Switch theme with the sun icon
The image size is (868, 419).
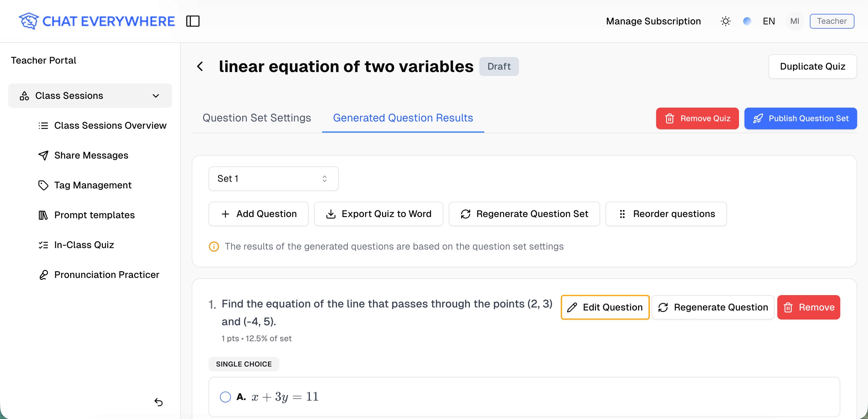click(725, 21)
